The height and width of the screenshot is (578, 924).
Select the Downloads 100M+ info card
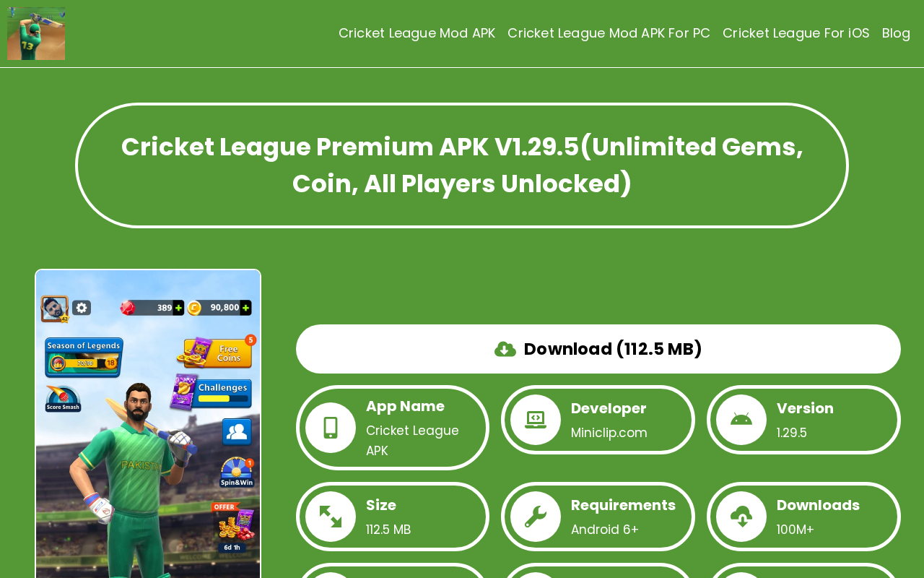point(803,517)
